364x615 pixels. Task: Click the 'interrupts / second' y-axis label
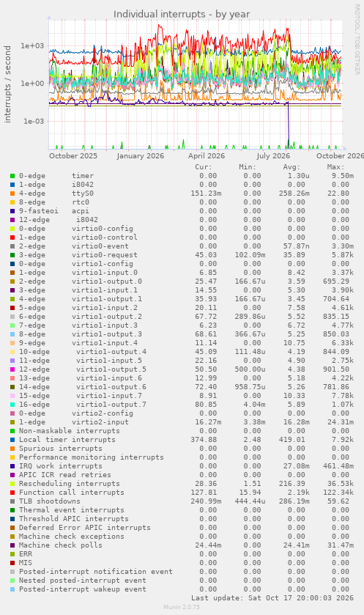[x=7, y=84]
